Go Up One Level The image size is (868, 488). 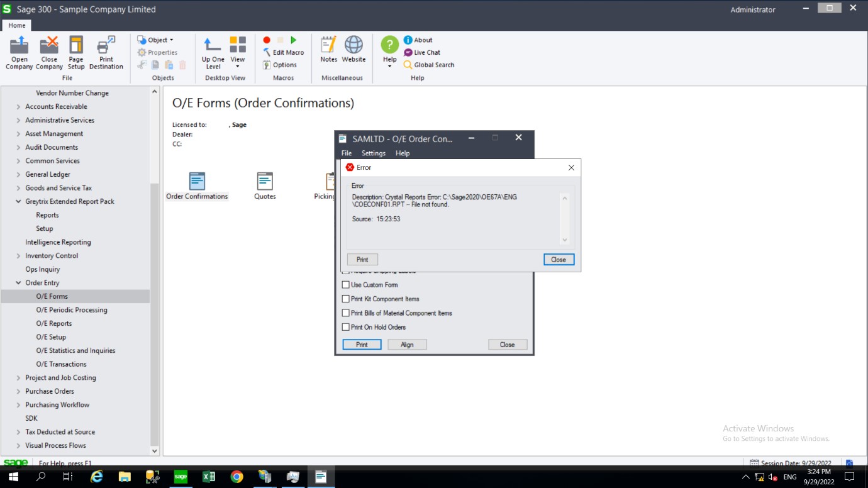pyautogui.click(x=213, y=53)
